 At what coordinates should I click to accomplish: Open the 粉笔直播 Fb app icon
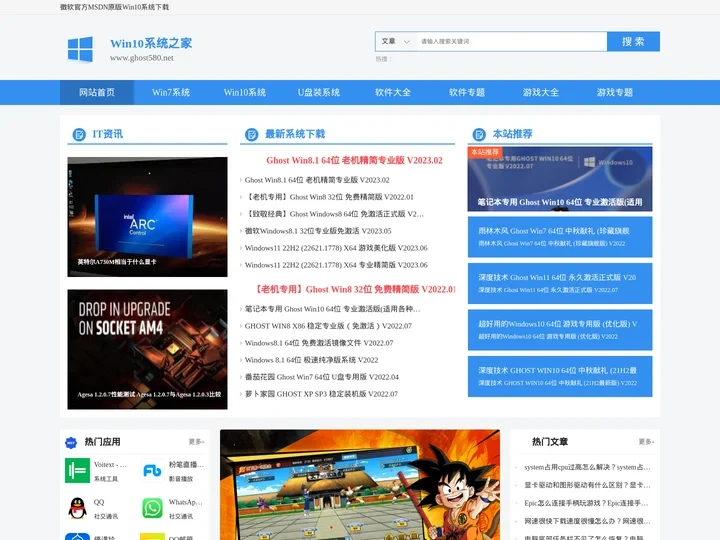coord(152,471)
